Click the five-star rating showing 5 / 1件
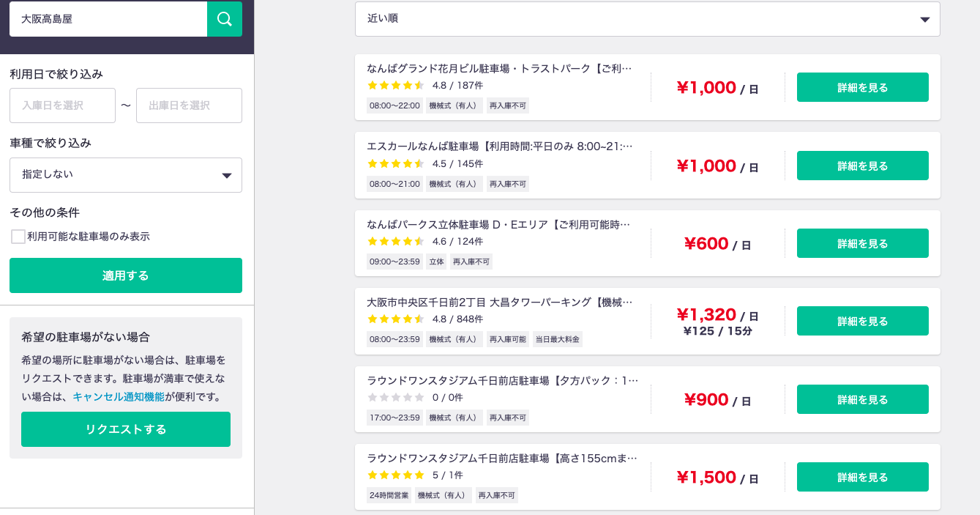980x515 pixels. [x=396, y=475]
